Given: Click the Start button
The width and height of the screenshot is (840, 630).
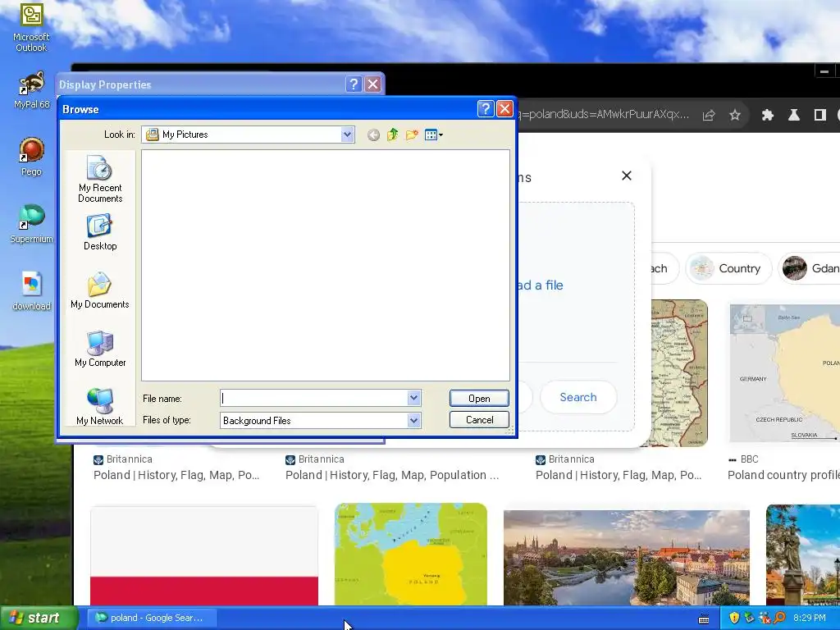Looking at the screenshot, I should tap(39, 618).
